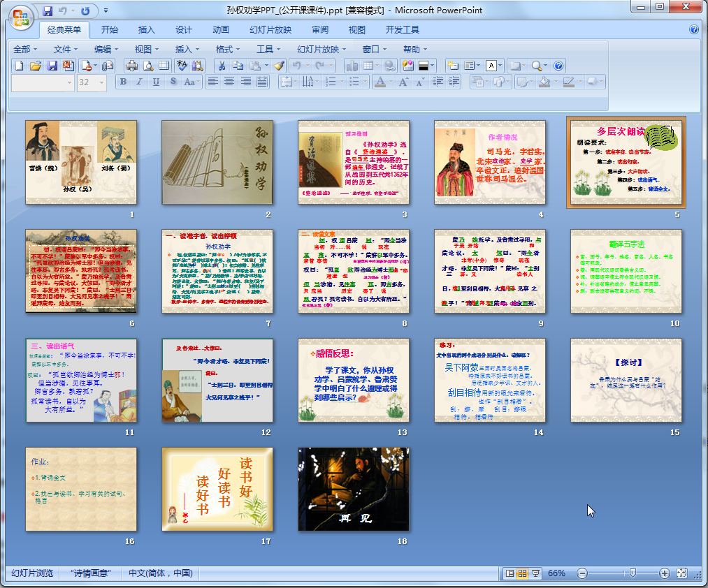
Task: Click the Cut scissors icon
Action: [x=221, y=66]
